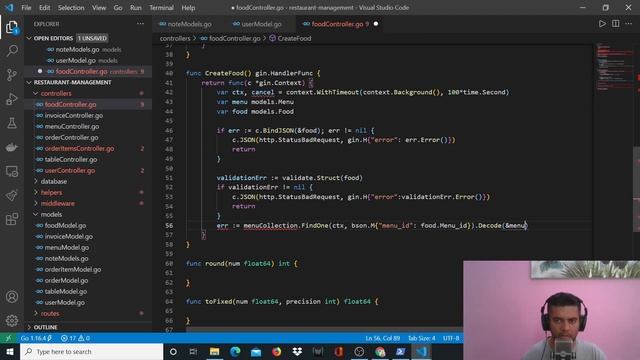640x360 pixels.
Task: Open the Docker whale view
Action: 12,147
